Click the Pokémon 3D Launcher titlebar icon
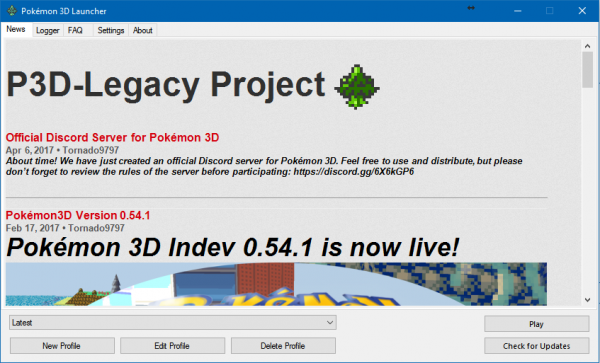 point(12,11)
